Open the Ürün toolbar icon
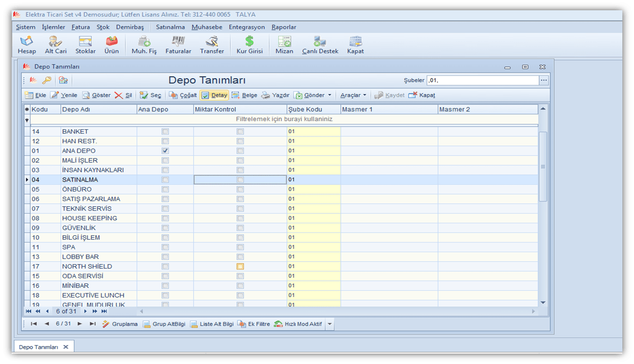The width and height of the screenshot is (634, 364). (111, 45)
